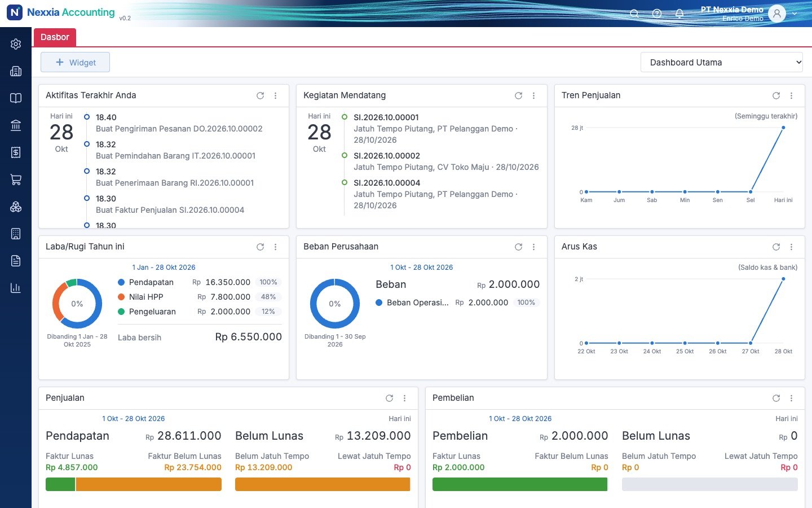Open the bar chart reports sidebar icon
Screen dimensions: 812x508
click(x=16, y=288)
